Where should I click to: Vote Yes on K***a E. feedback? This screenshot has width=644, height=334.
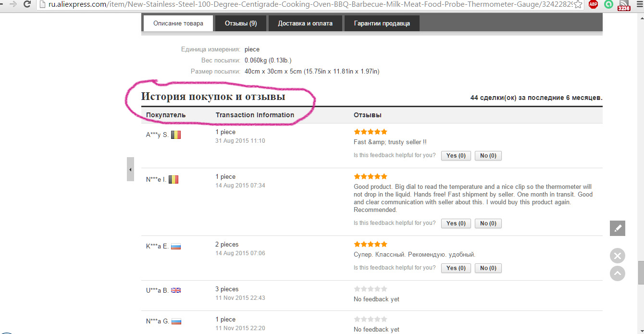[x=456, y=268]
